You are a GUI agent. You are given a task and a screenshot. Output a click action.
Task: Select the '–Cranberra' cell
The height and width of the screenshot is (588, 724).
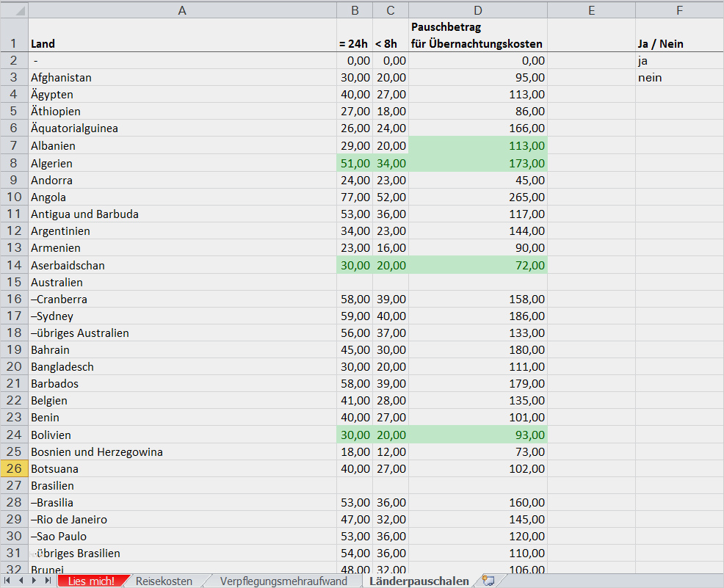[x=182, y=299]
